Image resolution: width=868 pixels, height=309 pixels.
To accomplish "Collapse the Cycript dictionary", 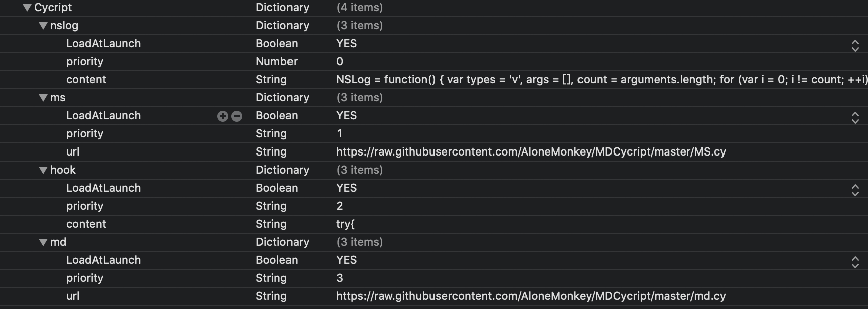I will (27, 8).
